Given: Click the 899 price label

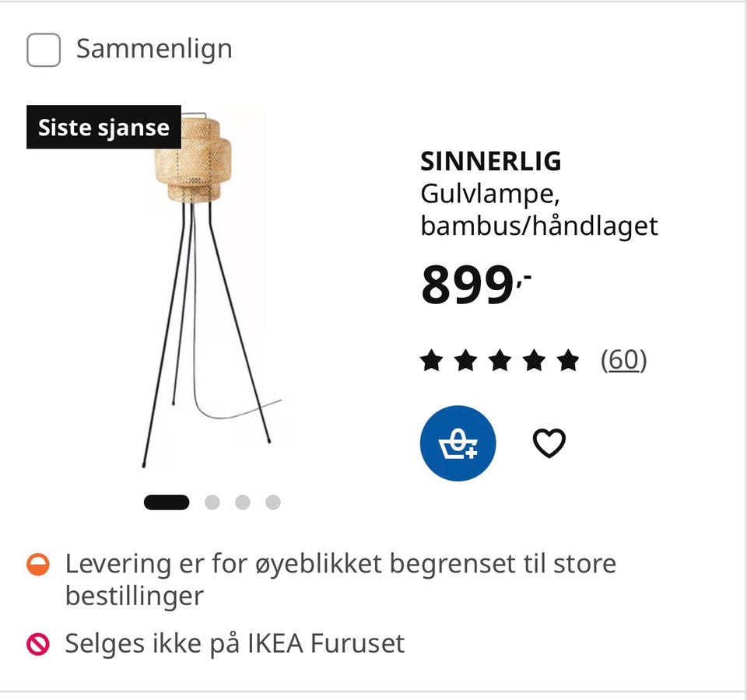Looking at the screenshot, I should click(x=475, y=285).
